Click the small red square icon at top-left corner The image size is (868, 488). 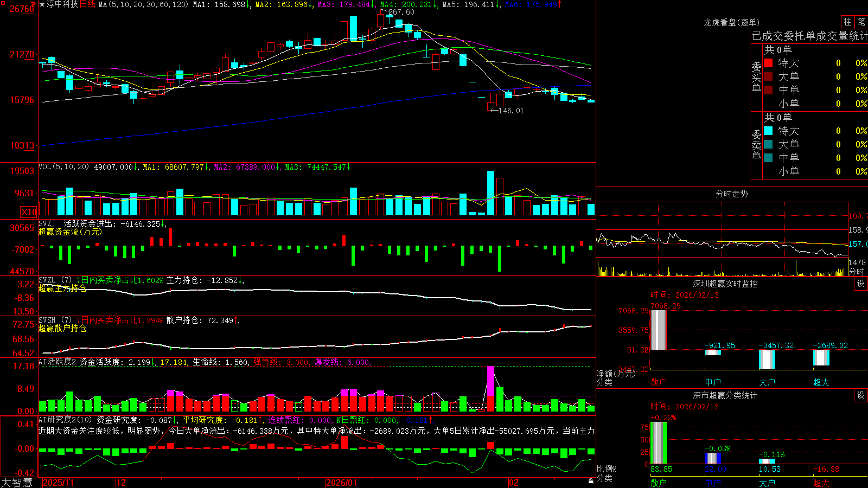pos(2,4)
